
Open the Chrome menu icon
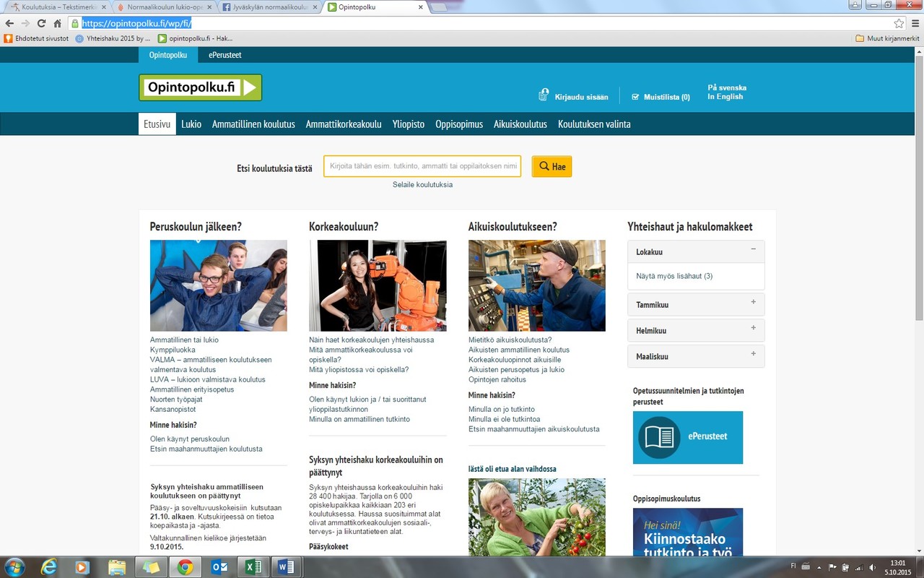tap(914, 23)
